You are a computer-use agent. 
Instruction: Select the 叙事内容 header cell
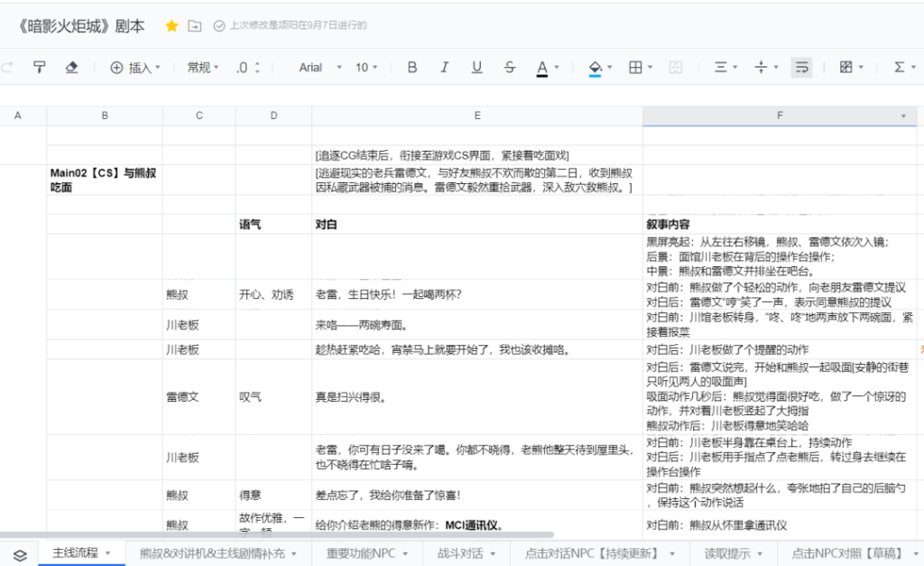pyautogui.click(x=780, y=224)
